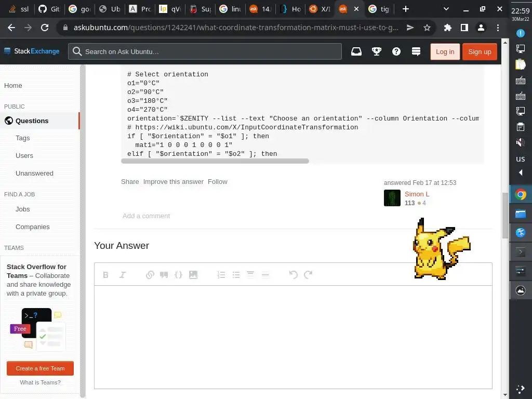Switch to the GitHub tab
This screenshot has width=532, height=399.
click(x=48, y=9)
